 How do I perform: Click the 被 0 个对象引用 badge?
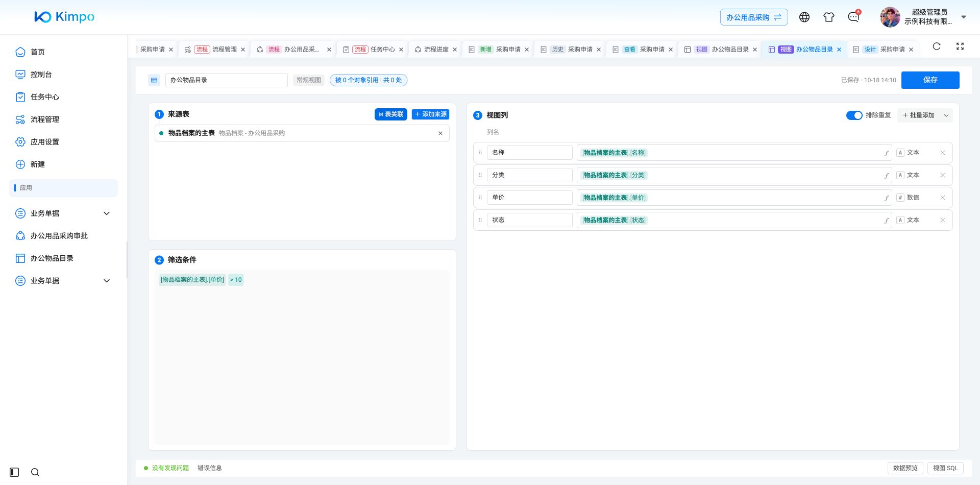(369, 80)
